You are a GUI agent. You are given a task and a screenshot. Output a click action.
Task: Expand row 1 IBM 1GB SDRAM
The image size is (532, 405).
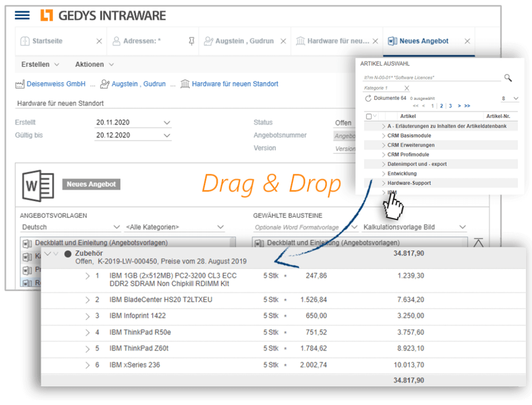[87, 276]
